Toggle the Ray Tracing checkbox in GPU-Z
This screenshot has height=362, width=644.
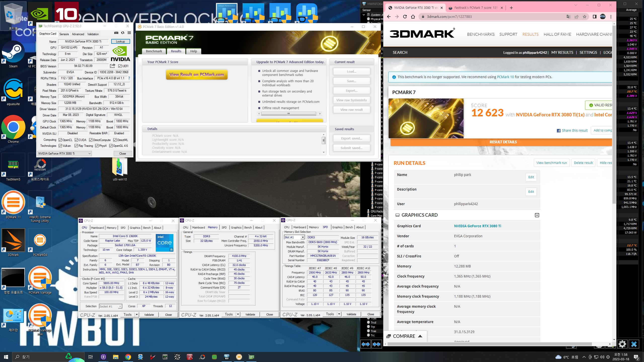click(76, 146)
